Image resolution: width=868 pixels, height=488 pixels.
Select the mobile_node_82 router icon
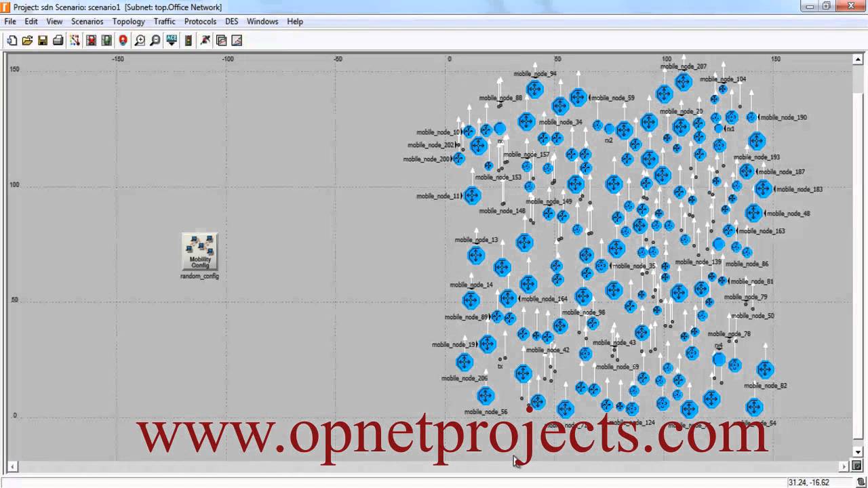[x=765, y=369]
